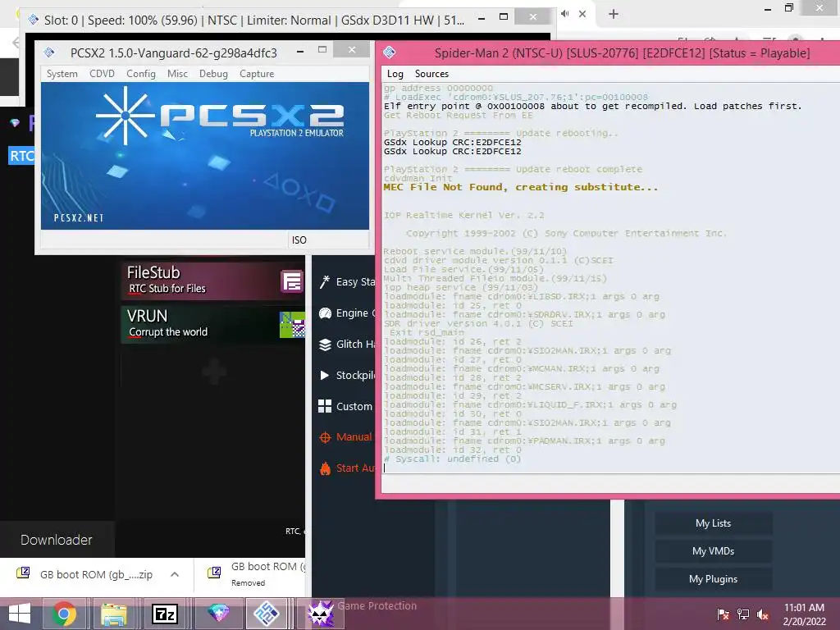Viewport: 840px width, 630px height.
Task: Click the Game Protection label
Action: (377, 606)
